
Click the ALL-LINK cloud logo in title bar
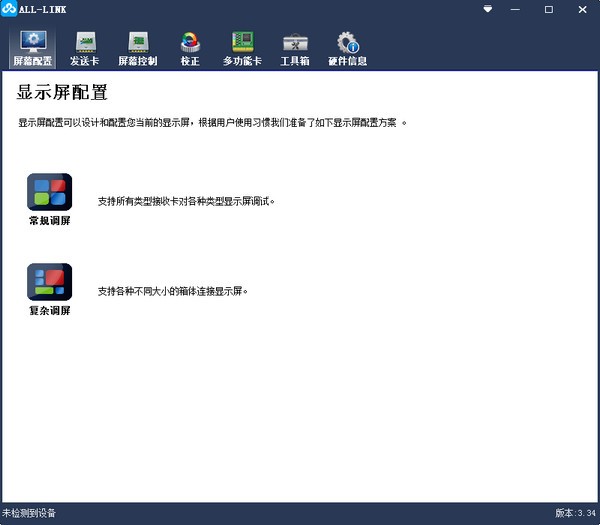[9, 9]
